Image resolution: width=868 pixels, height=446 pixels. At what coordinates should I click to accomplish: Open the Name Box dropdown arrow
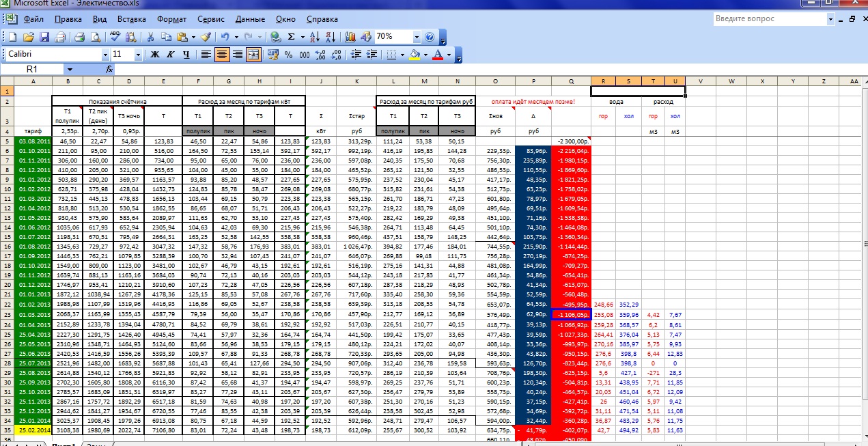click(70, 70)
